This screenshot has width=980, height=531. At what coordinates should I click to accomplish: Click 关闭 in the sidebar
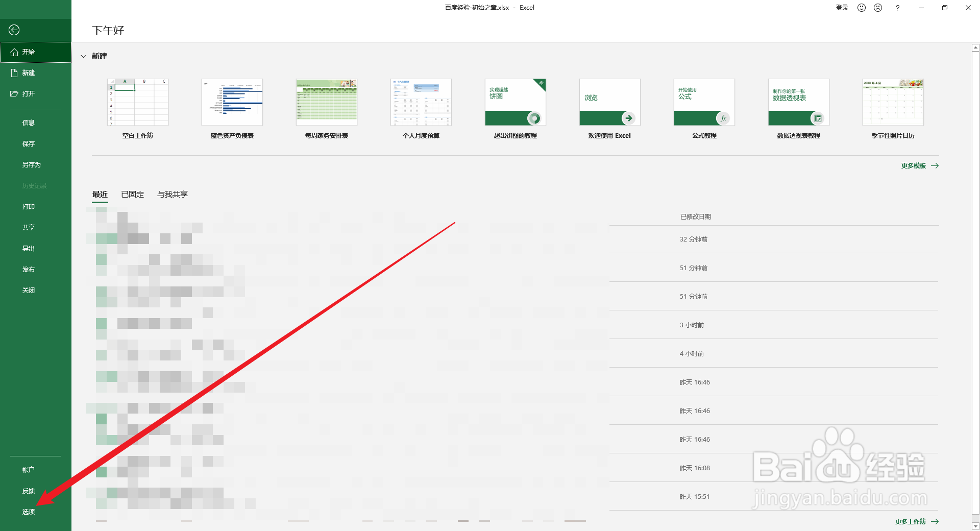click(x=36, y=291)
